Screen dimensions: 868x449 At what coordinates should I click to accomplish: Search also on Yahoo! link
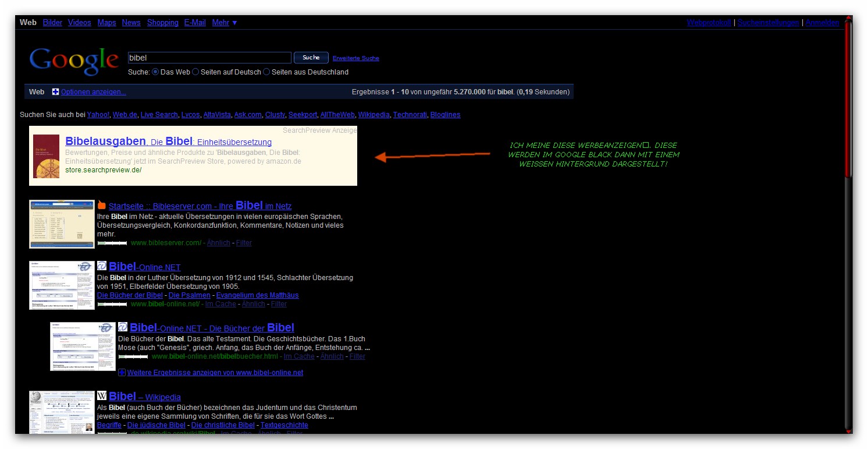pos(98,115)
